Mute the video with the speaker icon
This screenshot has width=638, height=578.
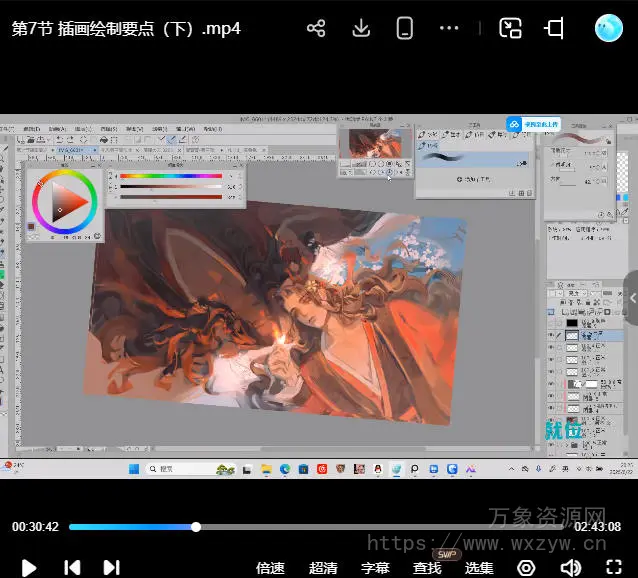pos(570,567)
